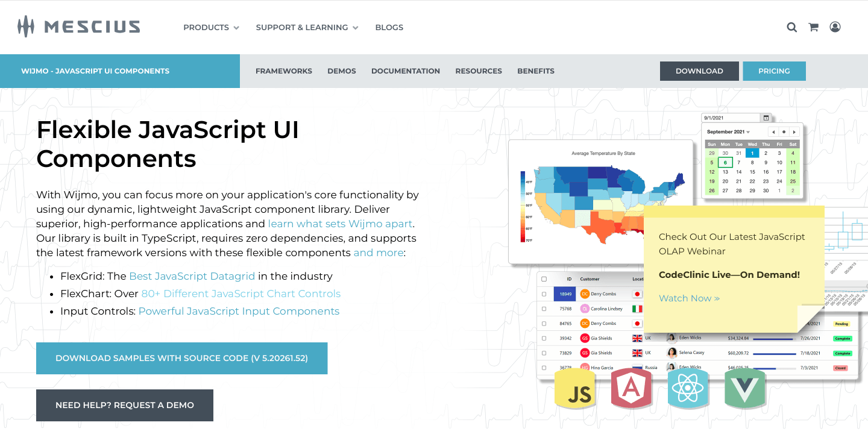Click the ID column header in grid

pos(569,279)
